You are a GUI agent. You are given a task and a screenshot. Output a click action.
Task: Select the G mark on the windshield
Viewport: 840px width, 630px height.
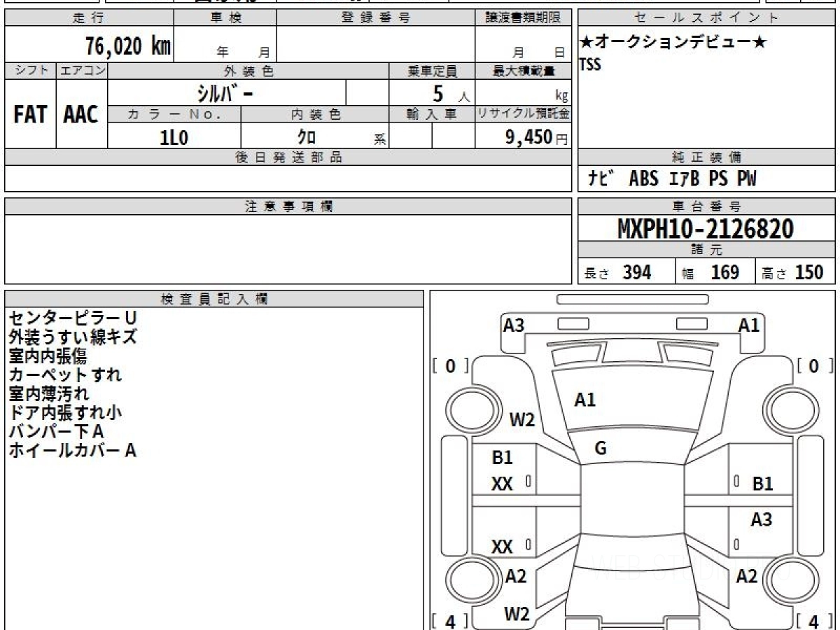coord(600,449)
